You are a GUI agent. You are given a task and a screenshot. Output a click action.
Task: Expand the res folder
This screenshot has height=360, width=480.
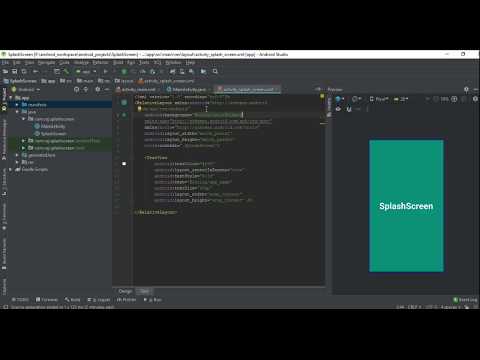17,162
